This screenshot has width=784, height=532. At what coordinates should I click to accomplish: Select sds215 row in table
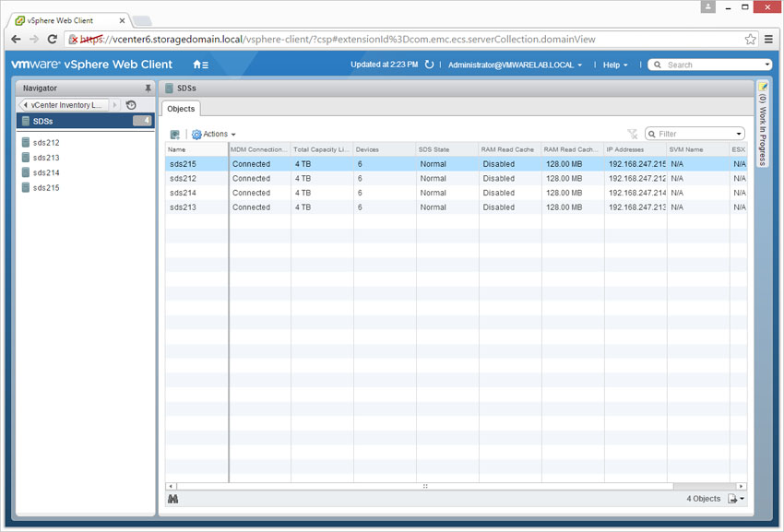pyautogui.click(x=456, y=164)
